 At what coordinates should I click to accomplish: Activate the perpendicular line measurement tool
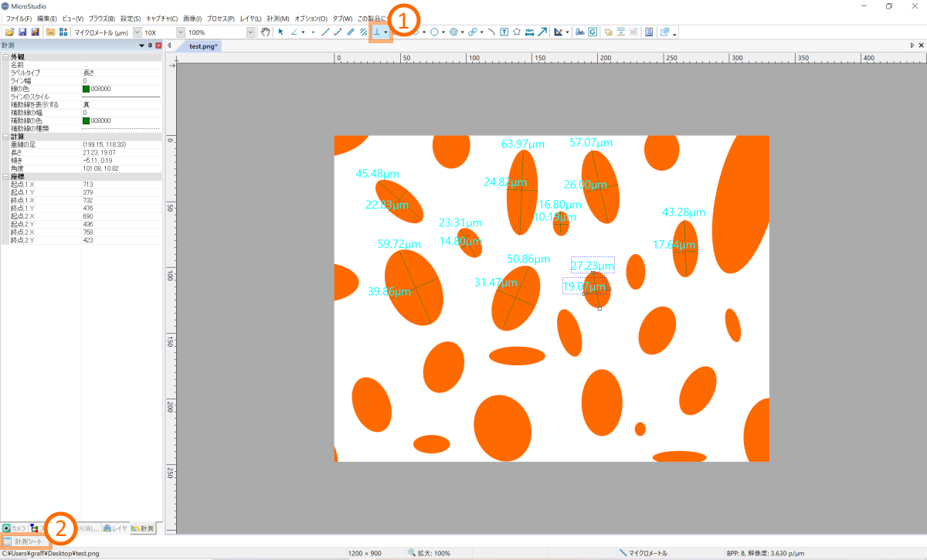tap(377, 32)
